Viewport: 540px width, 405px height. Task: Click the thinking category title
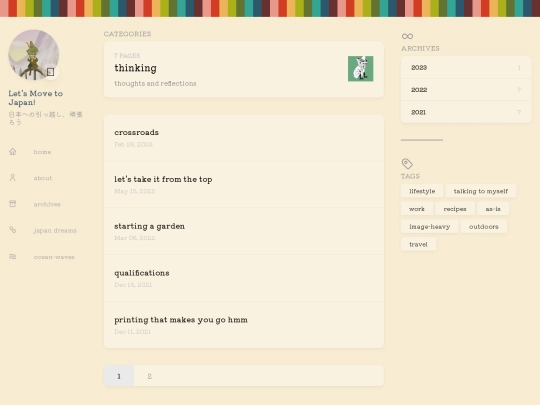[x=135, y=68]
